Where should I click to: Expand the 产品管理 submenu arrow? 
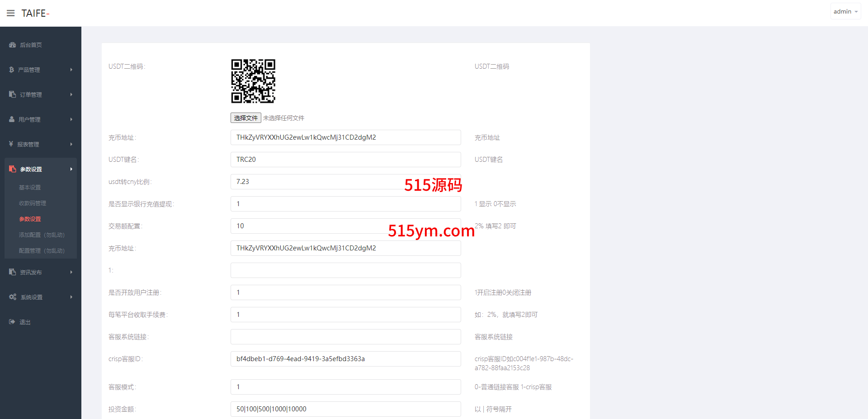pos(71,70)
